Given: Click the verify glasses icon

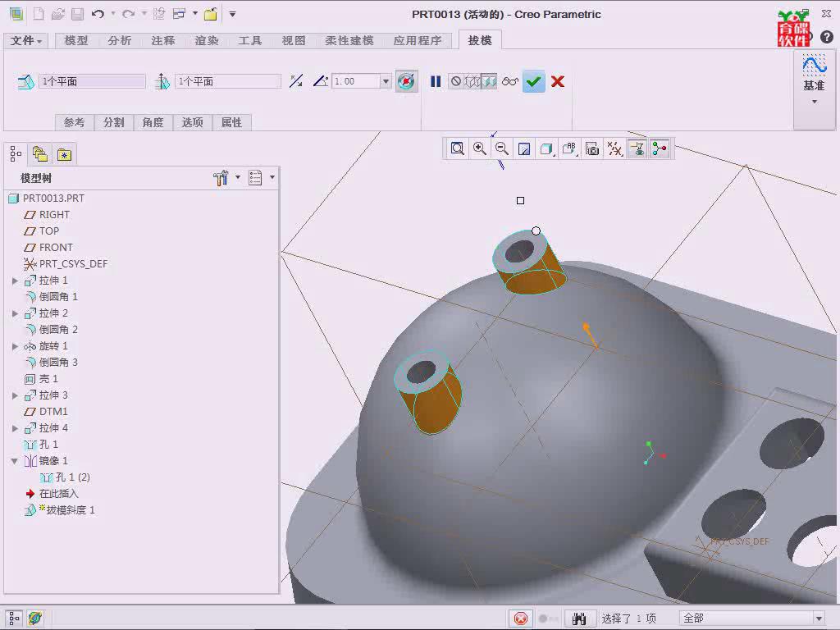Looking at the screenshot, I should [510, 81].
